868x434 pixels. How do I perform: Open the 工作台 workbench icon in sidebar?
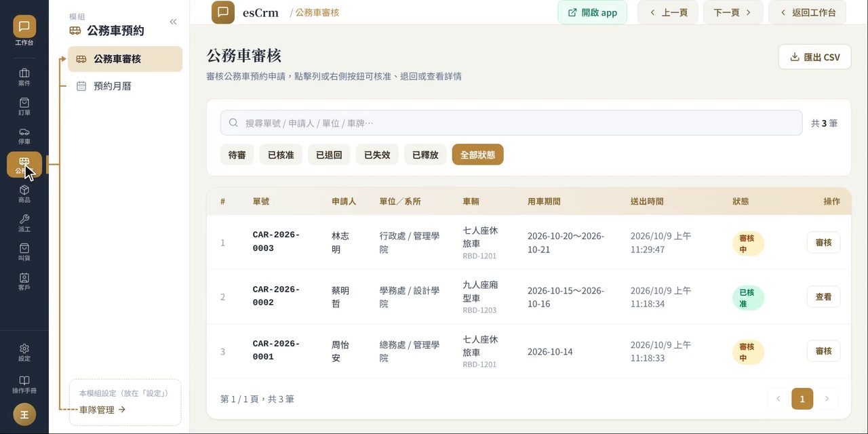tap(24, 31)
